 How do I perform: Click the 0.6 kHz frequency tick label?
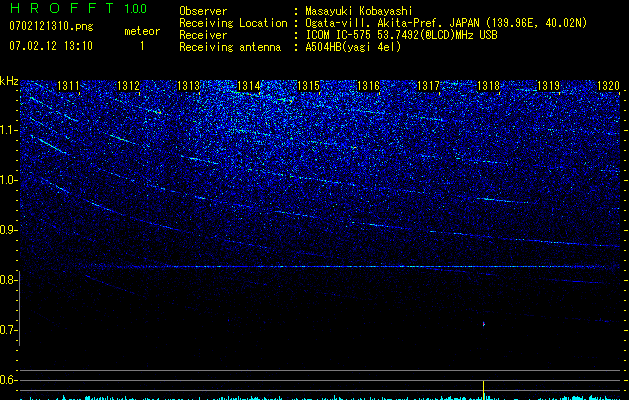(x=9, y=380)
